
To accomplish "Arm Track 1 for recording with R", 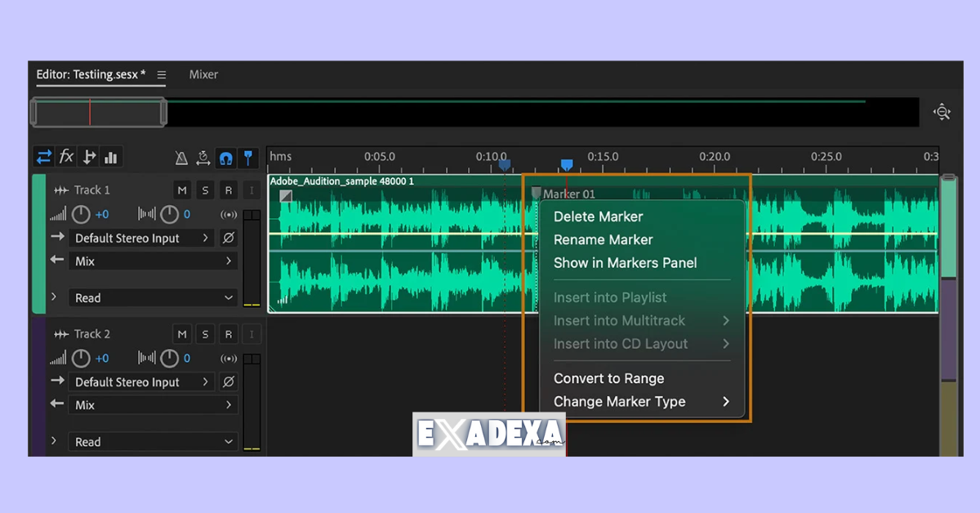I will point(228,190).
